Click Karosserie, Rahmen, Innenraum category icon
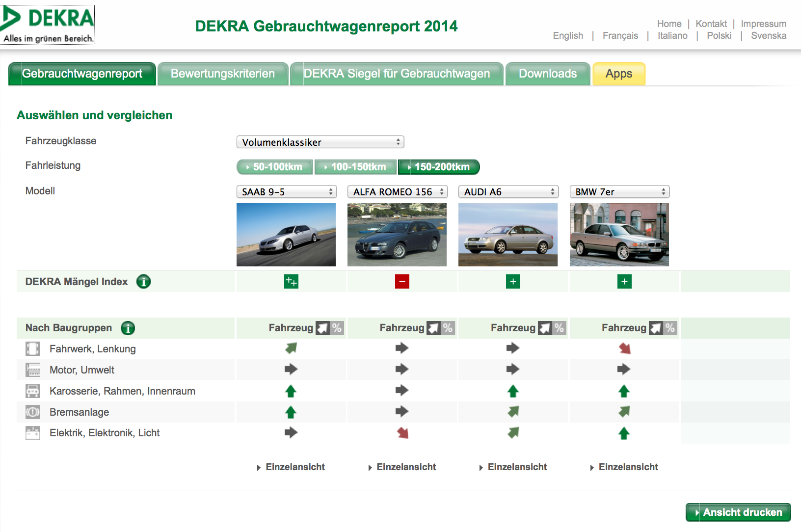The image size is (801, 532). (32, 391)
